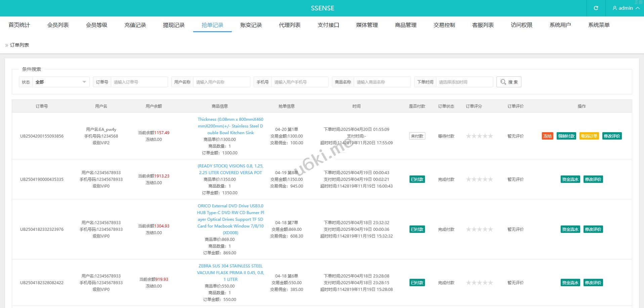644x308 pixels.
Task: Click the 订单号 input field
Action: (x=139, y=82)
